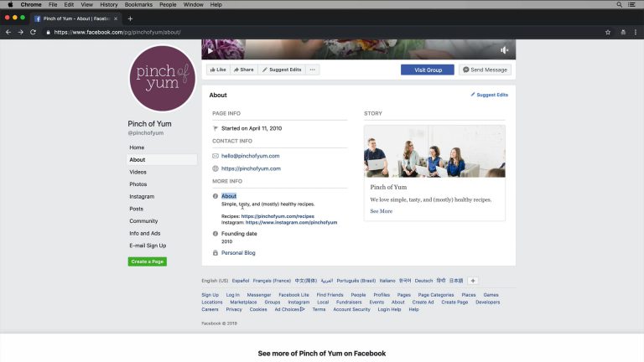The image size is (644, 362).
Task: Click See More in the story card
Action: [382, 211]
